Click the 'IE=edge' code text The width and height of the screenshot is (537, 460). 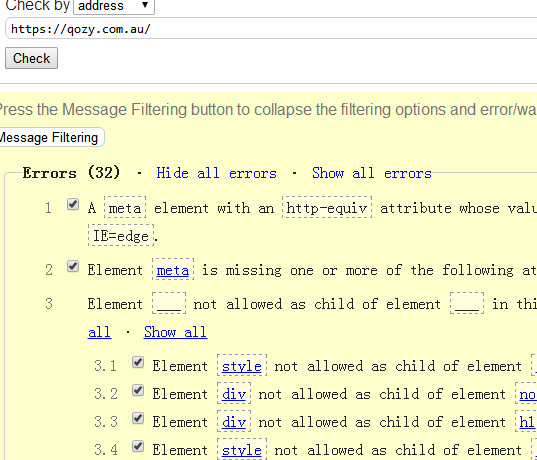[x=121, y=236]
